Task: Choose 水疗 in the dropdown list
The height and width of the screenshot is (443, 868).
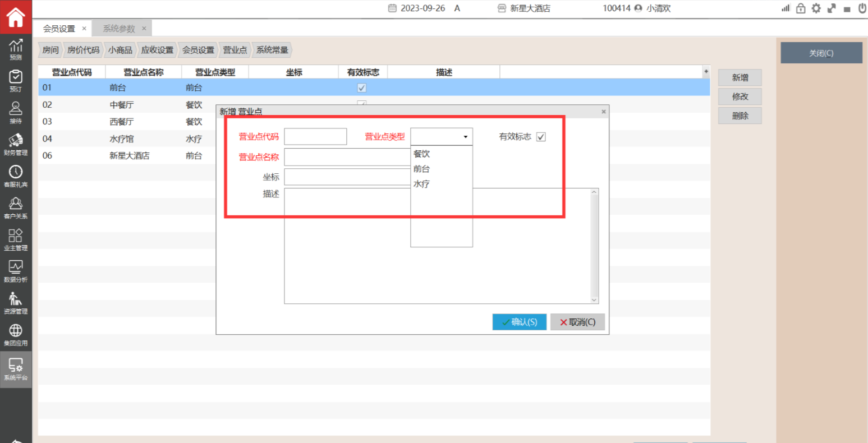Action: pyautogui.click(x=422, y=184)
